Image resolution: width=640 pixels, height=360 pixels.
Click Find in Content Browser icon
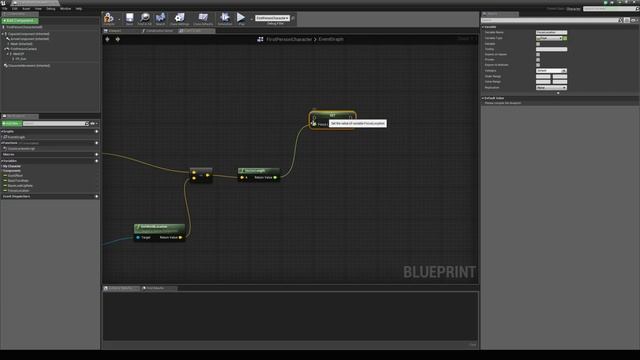[x=144, y=18]
